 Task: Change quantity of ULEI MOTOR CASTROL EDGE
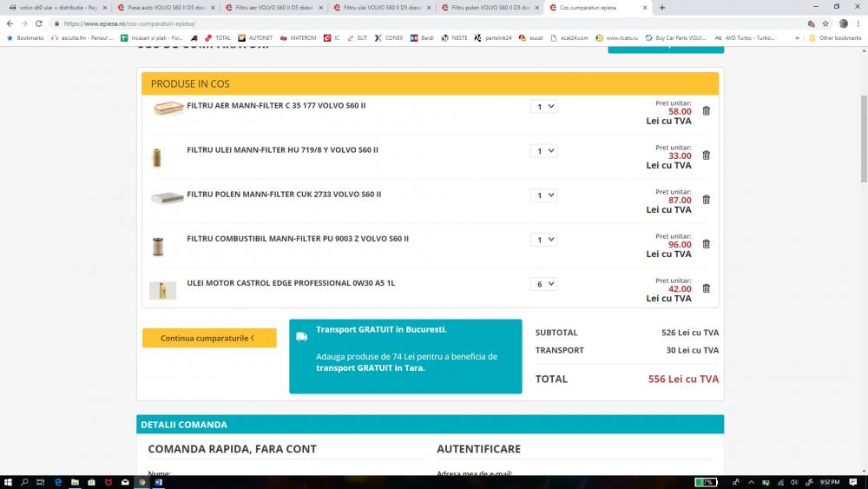[543, 283]
